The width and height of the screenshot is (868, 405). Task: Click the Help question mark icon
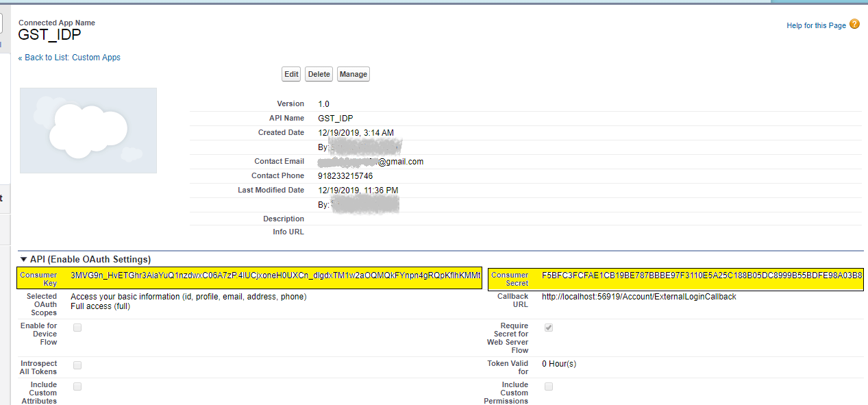(854, 25)
